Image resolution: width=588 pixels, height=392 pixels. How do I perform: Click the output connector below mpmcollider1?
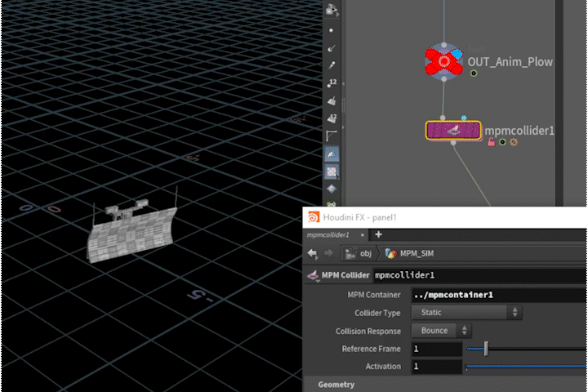coord(453,143)
